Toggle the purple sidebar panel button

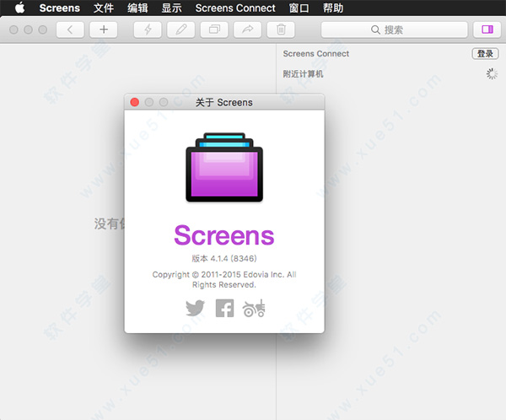(x=487, y=30)
